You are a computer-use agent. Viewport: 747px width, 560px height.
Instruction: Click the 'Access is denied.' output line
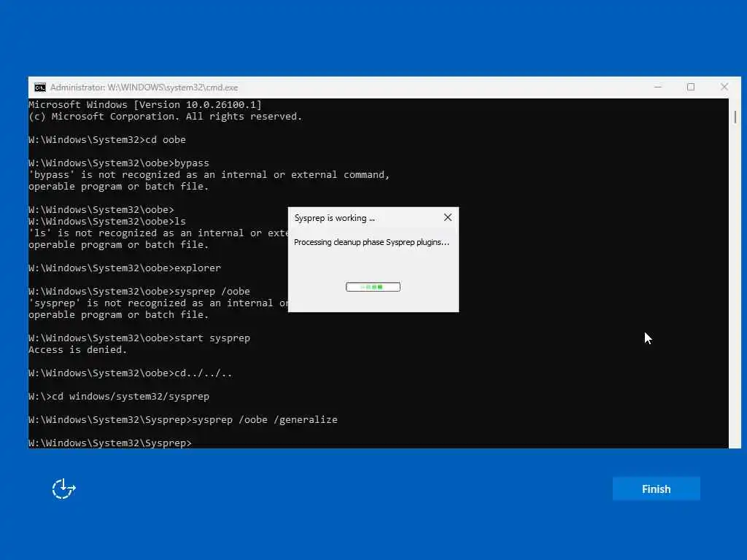77,349
